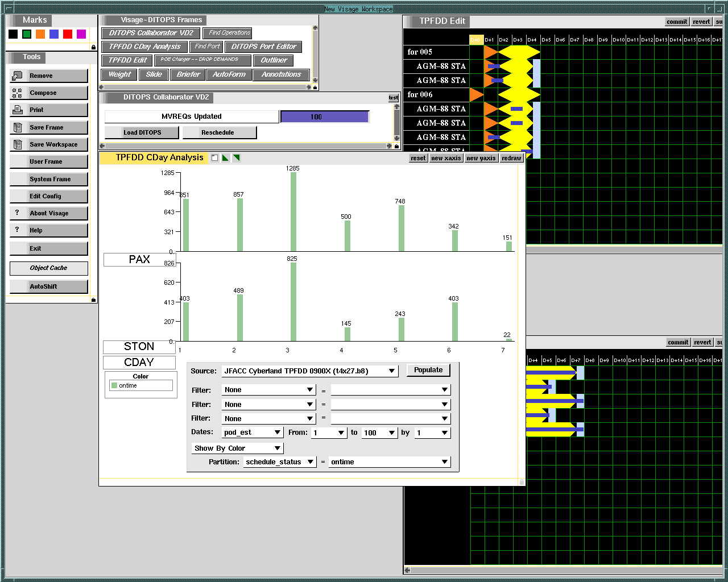Click the Reschedule button
This screenshot has width=728, height=582.
click(217, 132)
